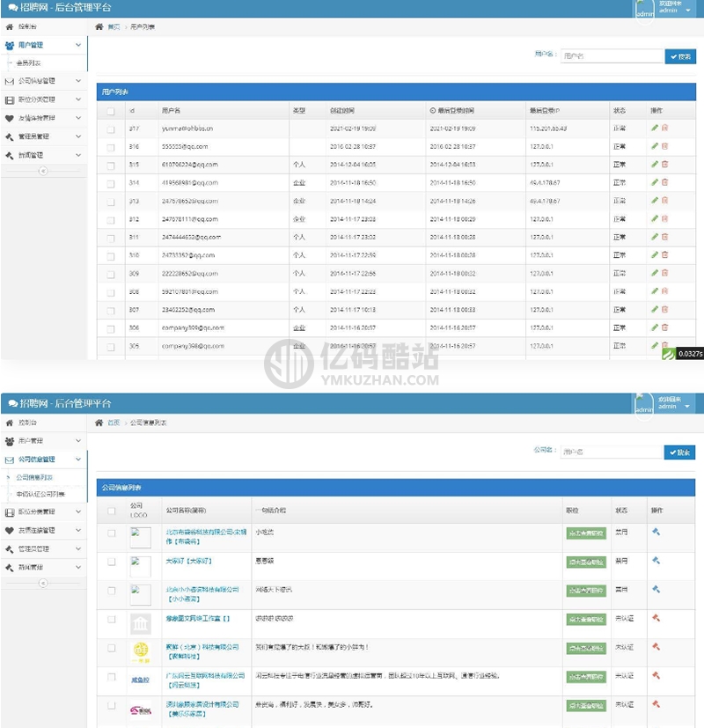Image resolution: width=704 pixels, height=728 pixels.
Task: Click admin avatar in user list page header
Action: coord(644,10)
